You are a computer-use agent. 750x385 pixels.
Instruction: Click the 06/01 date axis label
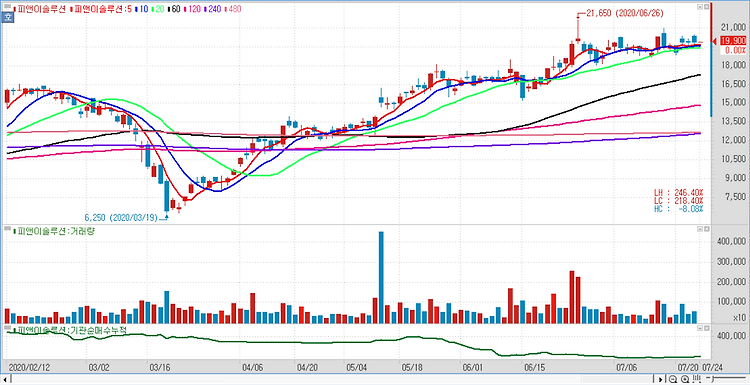coord(474,368)
